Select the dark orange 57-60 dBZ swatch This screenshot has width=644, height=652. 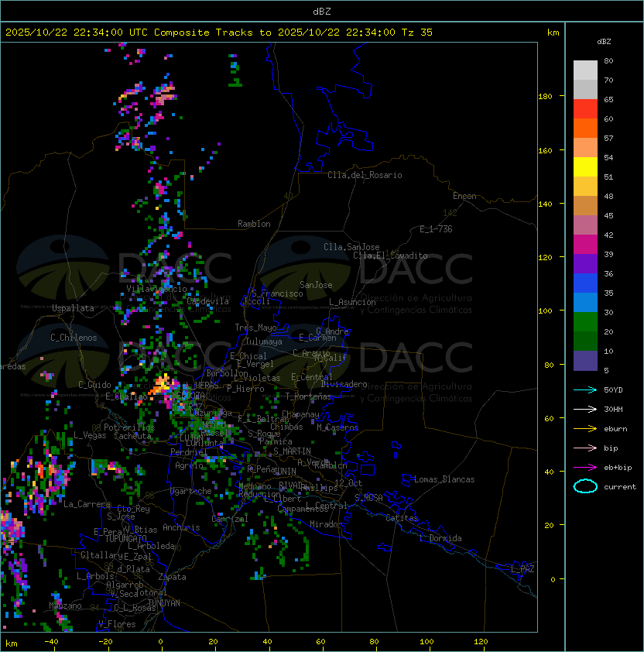coord(585,128)
